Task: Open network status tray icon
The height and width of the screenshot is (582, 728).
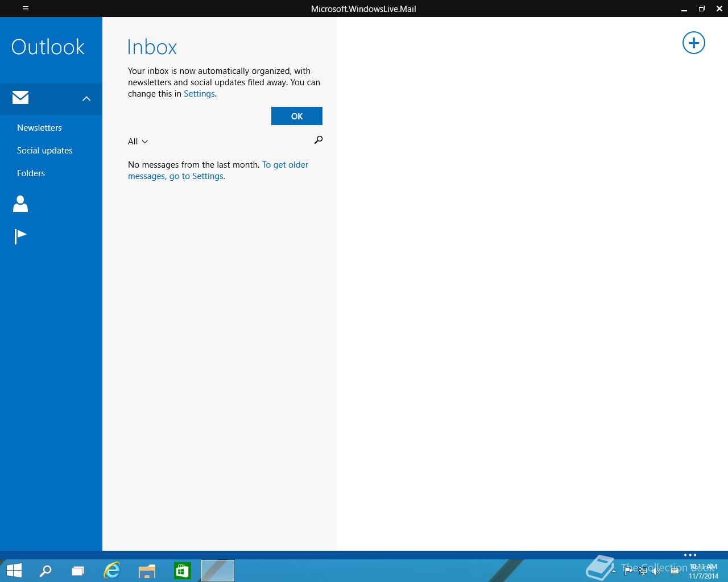Action: pyautogui.click(x=643, y=571)
